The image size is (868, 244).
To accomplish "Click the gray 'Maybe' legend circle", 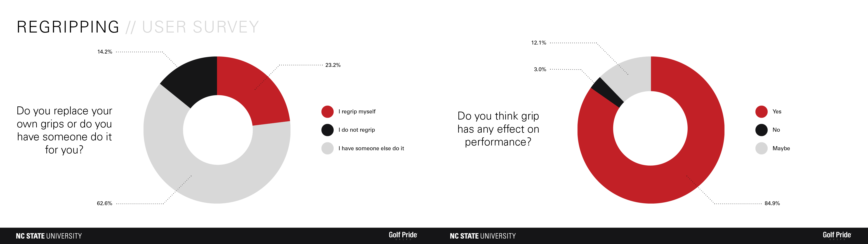I will pyautogui.click(x=761, y=148).
